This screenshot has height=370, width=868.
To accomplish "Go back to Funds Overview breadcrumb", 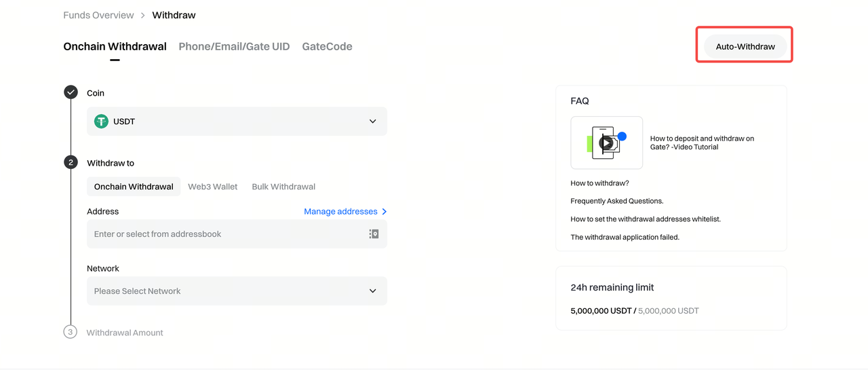I will [x=98, y=15].
